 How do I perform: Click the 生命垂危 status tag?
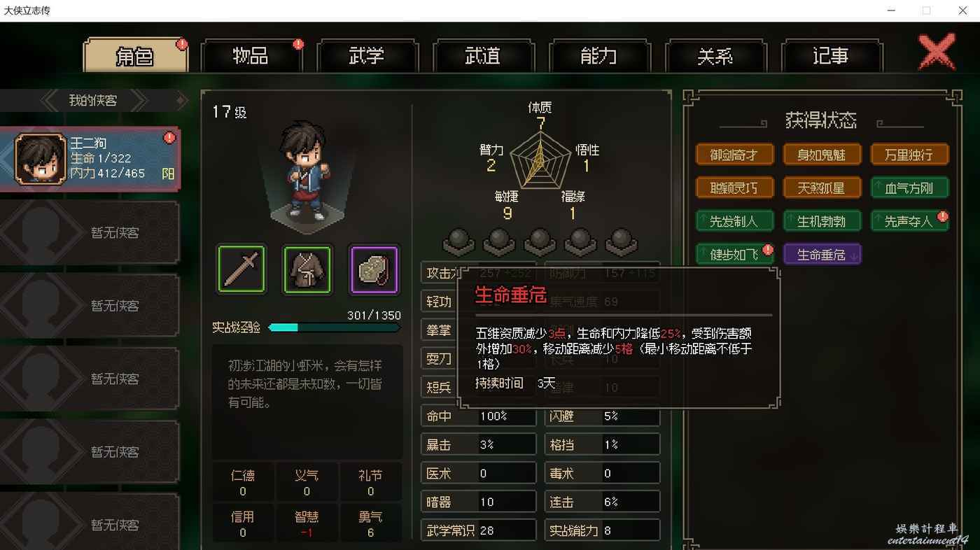(x=822, y=255)
